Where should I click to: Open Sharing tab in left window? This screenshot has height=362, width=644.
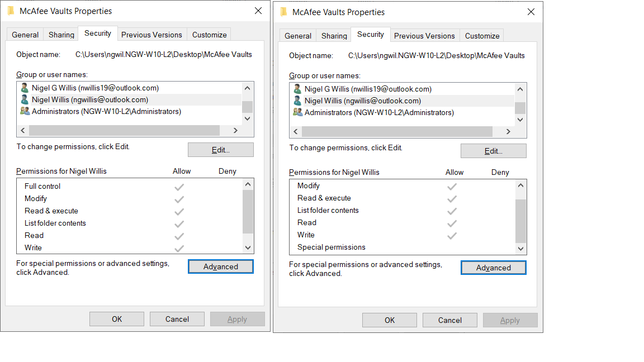tap(61, 35)
